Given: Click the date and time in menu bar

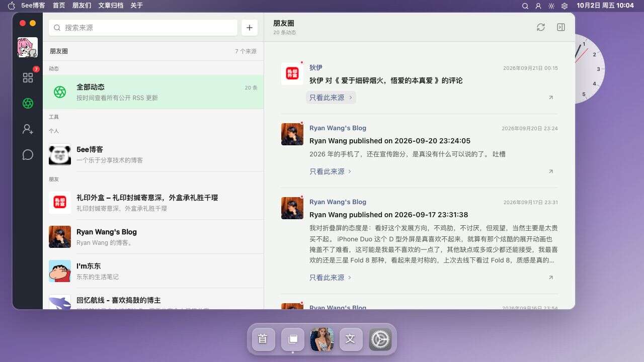Looking at the screenshot, I should click(x=605, y=6).
